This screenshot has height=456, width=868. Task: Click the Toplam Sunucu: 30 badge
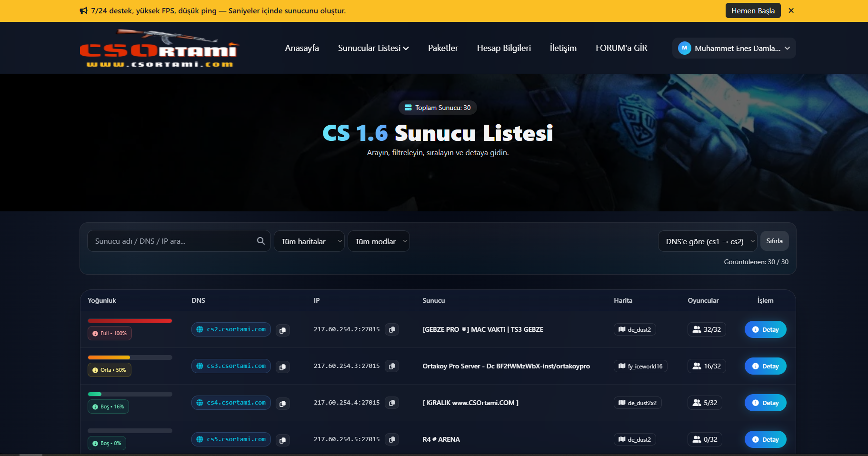(x=438, y=108)
